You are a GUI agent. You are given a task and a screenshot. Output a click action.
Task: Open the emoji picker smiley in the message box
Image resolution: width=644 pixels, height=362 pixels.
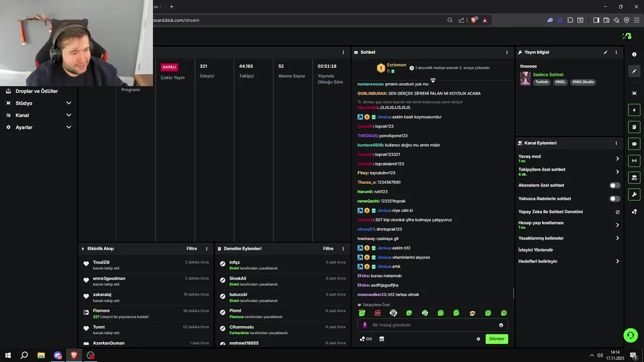click(x=501, y=325)
